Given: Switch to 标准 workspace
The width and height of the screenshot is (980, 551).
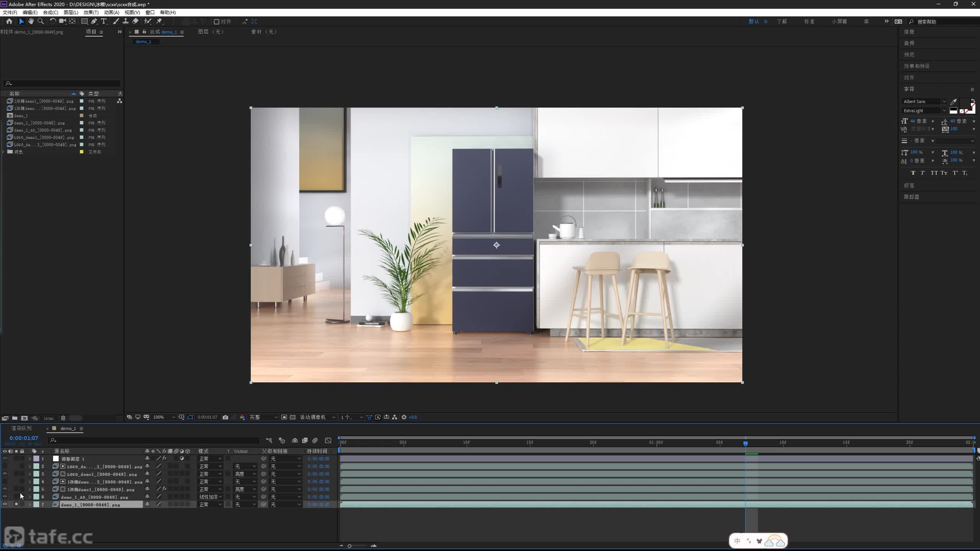Looking at the screenshot, I should (x=809, y=21).
